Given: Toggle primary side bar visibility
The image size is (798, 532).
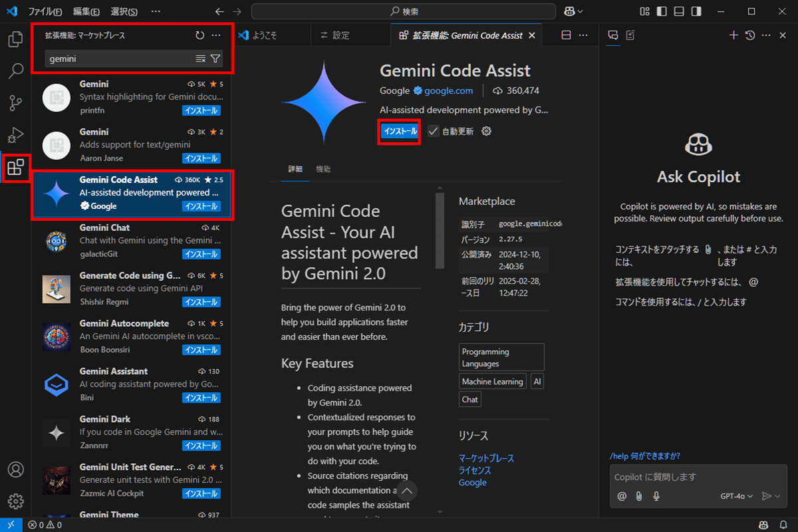Looking at the screenshot, I should point(661,11).
